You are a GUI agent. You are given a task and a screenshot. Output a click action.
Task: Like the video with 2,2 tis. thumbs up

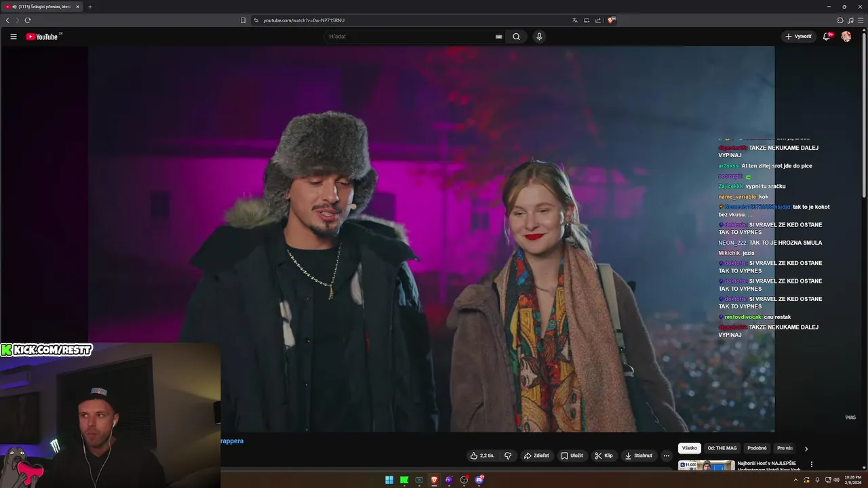coord(482,455)
